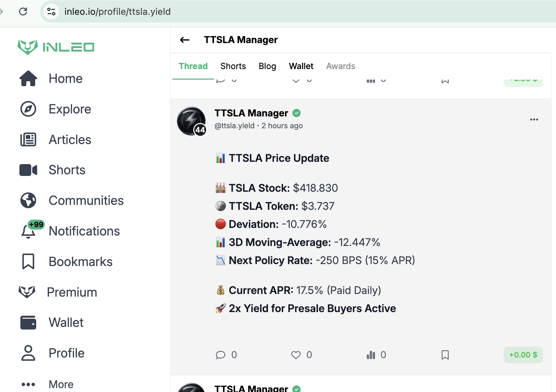Go back using the left arrow
Screen dimensions: 556x392
point(185,40)
